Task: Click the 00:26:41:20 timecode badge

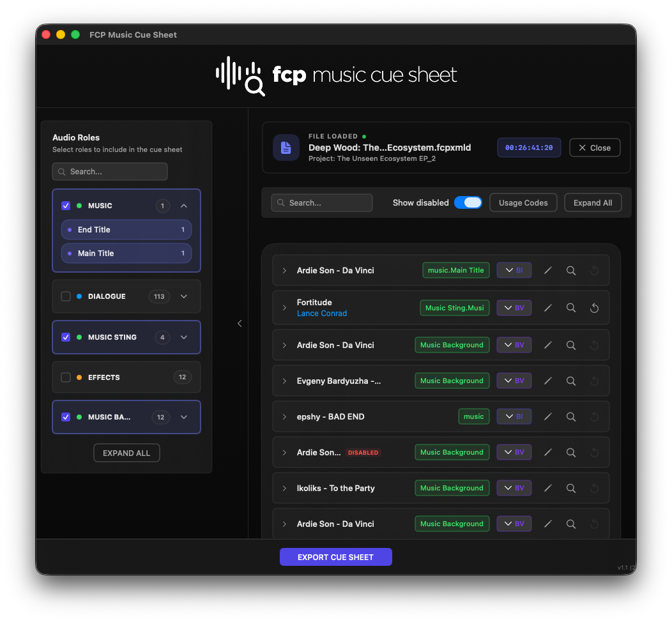Action: [x=529, y=148]
